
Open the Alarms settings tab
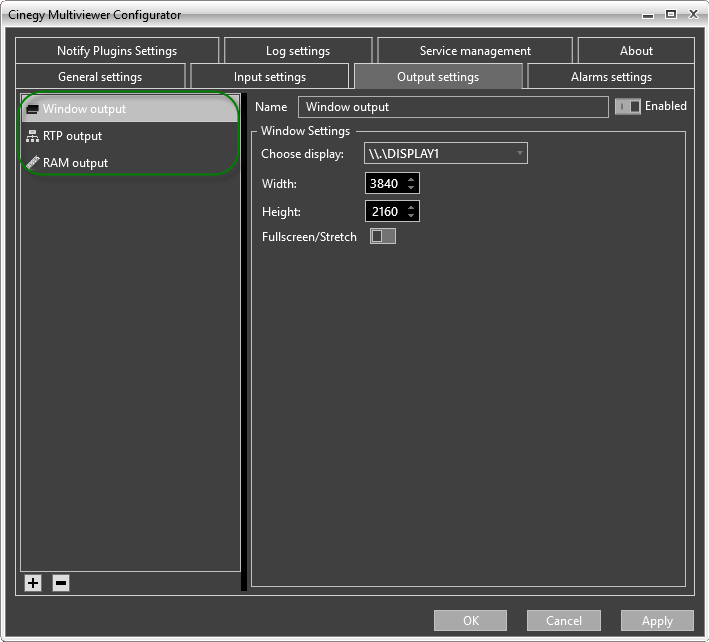611,76
